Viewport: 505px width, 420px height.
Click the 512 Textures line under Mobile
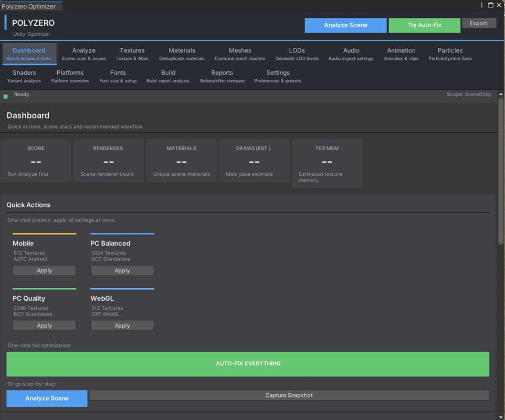click(29, 253)
